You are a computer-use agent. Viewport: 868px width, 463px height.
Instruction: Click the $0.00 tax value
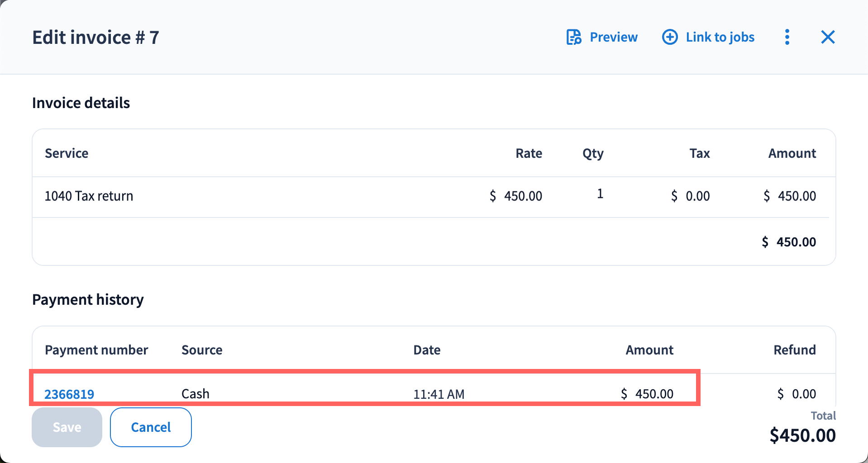tap(691, 196)
